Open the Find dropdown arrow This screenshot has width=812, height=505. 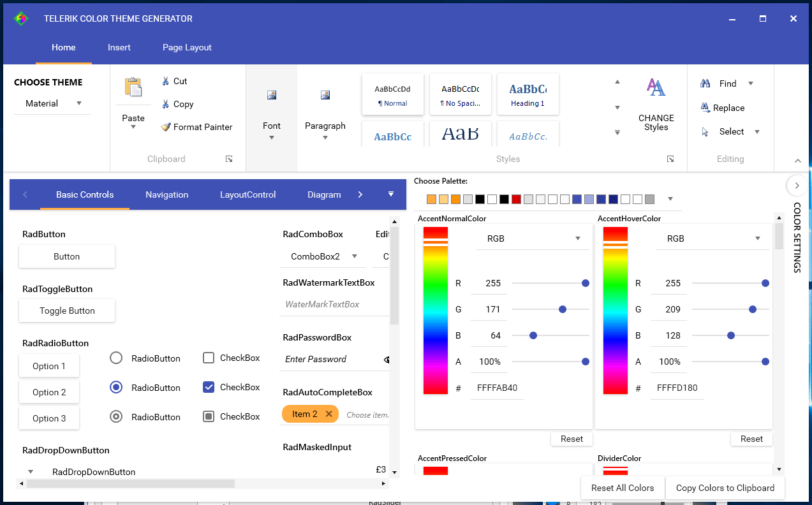(751, 84)
